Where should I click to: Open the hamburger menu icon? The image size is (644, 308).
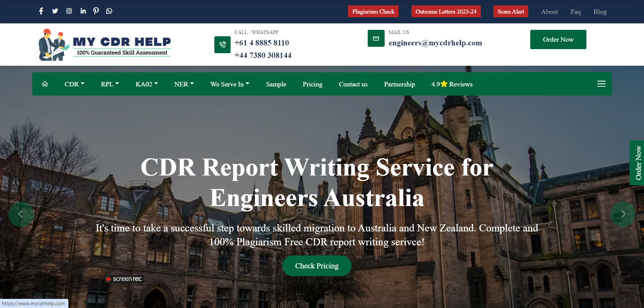point(601,84)
